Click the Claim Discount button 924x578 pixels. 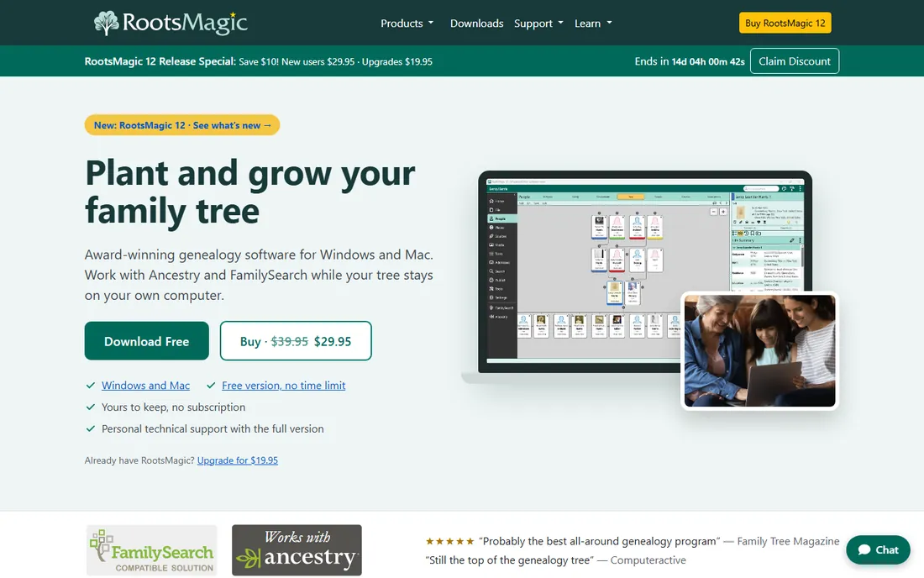click(795, 61)
